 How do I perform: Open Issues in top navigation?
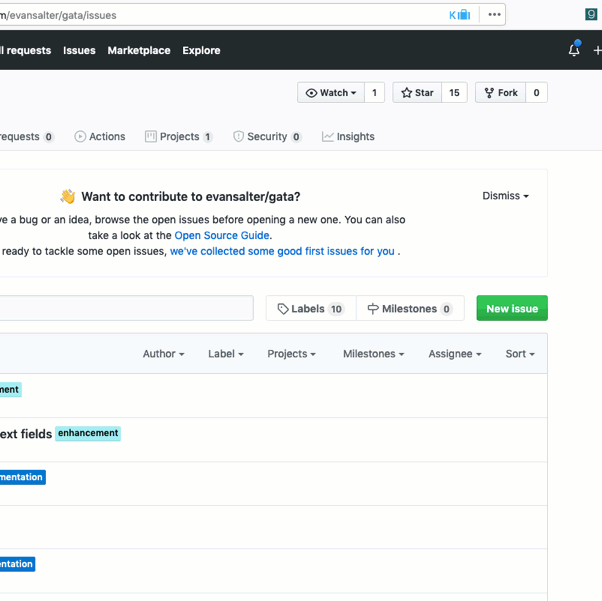coord(79,50)
